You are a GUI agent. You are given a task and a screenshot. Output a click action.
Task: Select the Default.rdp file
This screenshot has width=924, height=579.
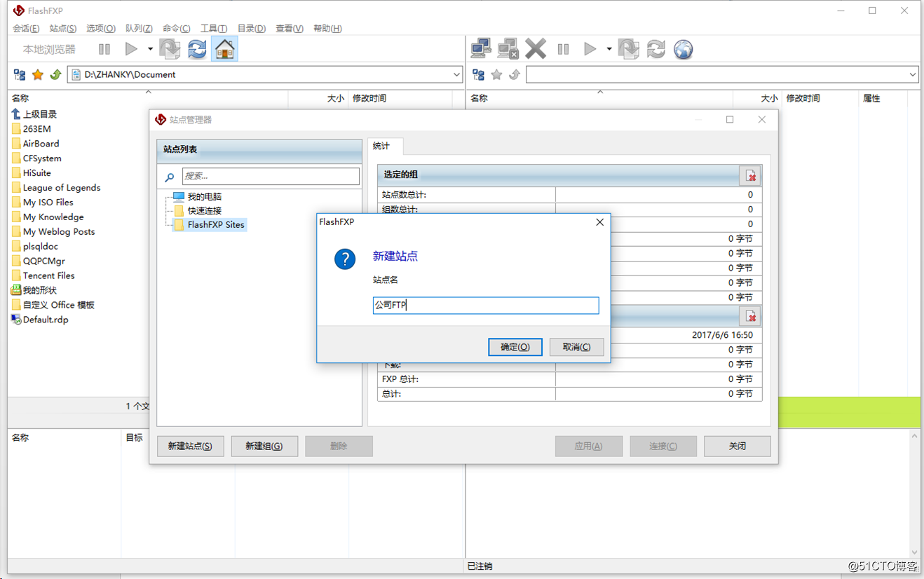[39, 320]
